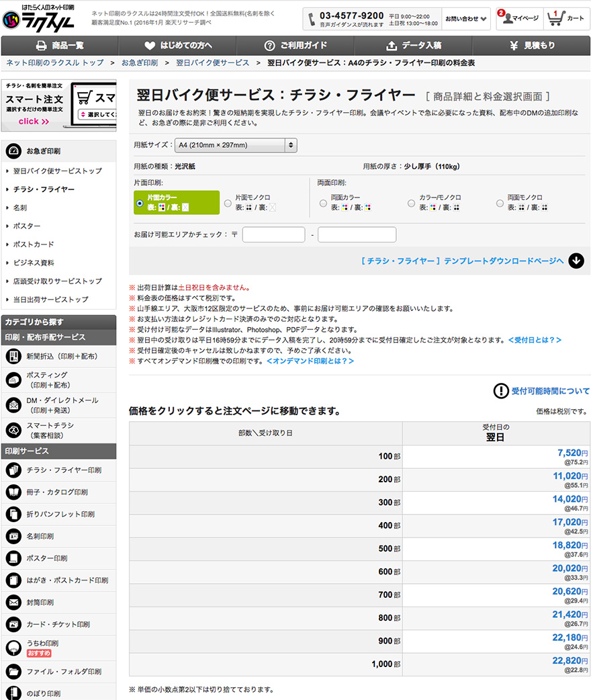This screenshot has width=591, height=700.
Task: Open うちわ印刷 fan icon in sidebar
Action: point(13,648)
